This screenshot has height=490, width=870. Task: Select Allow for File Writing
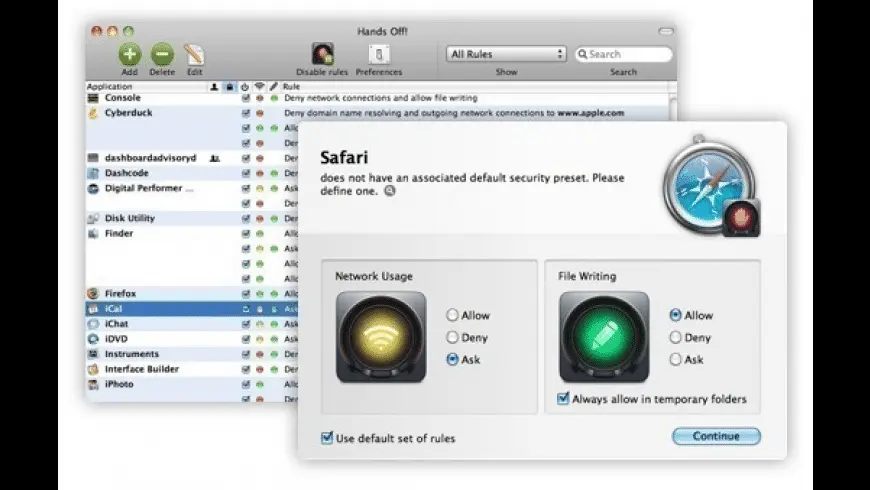[675, 315]
